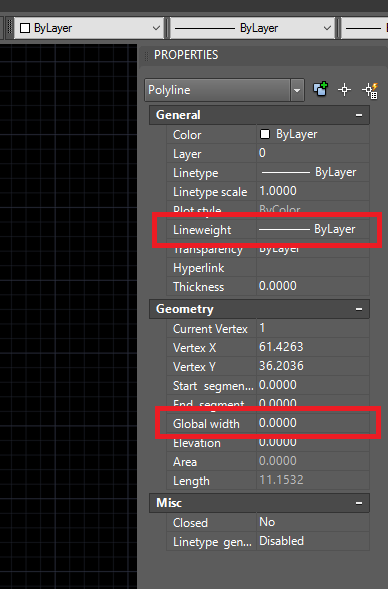Viewport: 388px width, 589px height.
Task: Click the Linetype scale property label
Action: tap(210, 192)
